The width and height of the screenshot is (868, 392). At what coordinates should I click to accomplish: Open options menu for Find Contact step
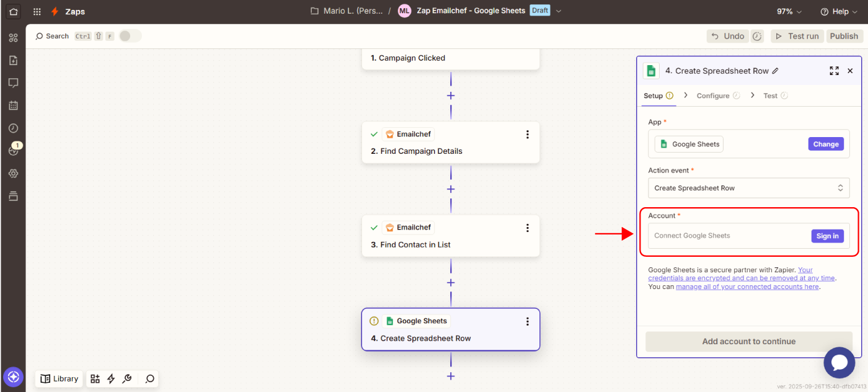click(x=527, y=228)
